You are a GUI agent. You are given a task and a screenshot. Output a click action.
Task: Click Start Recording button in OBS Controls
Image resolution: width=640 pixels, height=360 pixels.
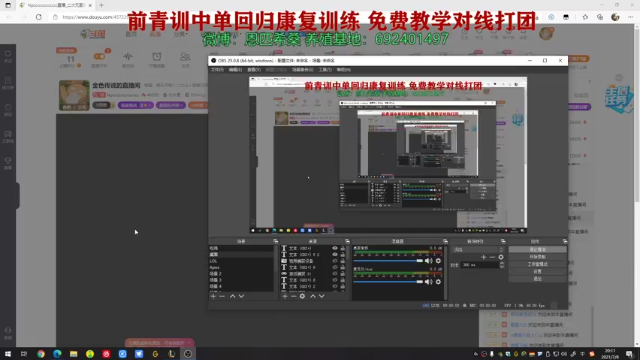point(538,257)
